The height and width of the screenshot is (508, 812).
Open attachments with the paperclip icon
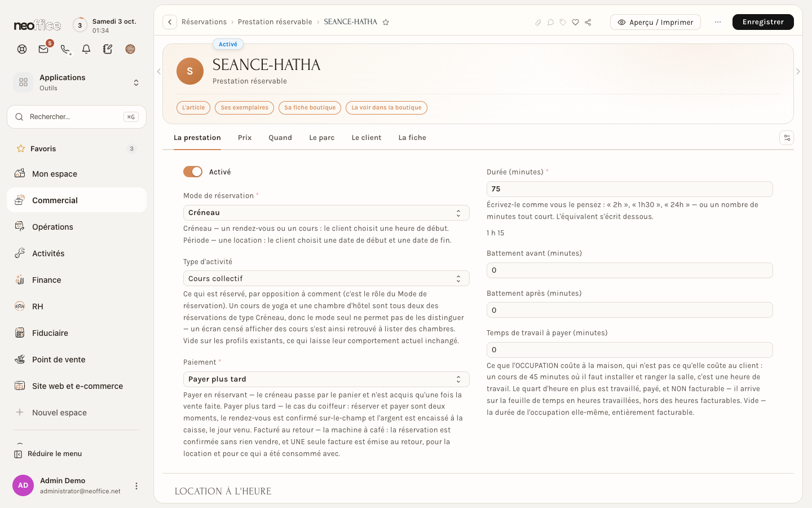(538, 22)
